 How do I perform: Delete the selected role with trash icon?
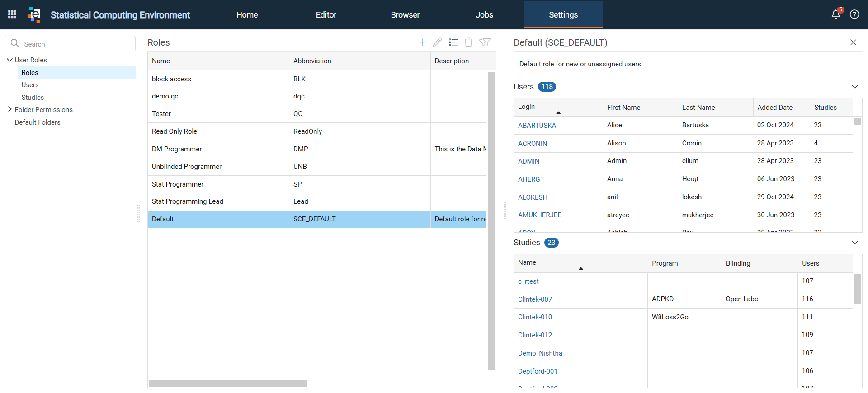(x=469, y=42)
